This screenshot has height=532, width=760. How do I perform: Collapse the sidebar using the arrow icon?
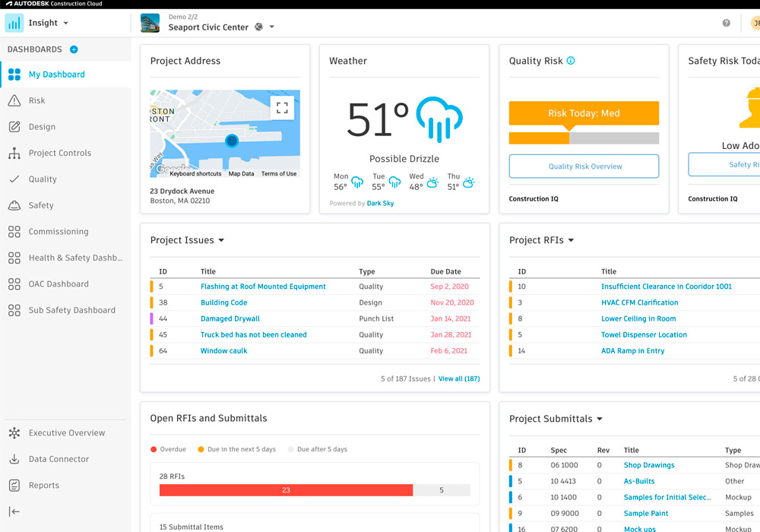click(x=14, y=511)
